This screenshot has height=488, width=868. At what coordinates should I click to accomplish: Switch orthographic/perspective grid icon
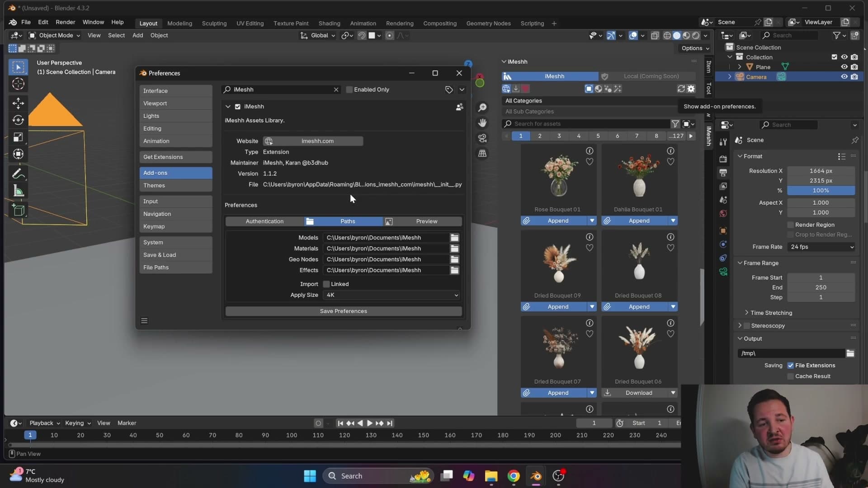[482, 154]
